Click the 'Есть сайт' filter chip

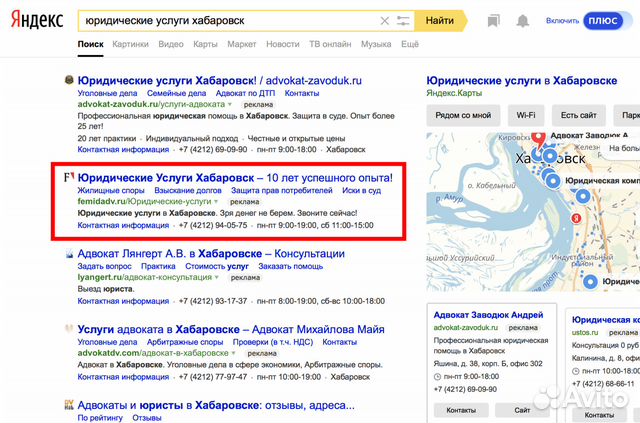578,116
